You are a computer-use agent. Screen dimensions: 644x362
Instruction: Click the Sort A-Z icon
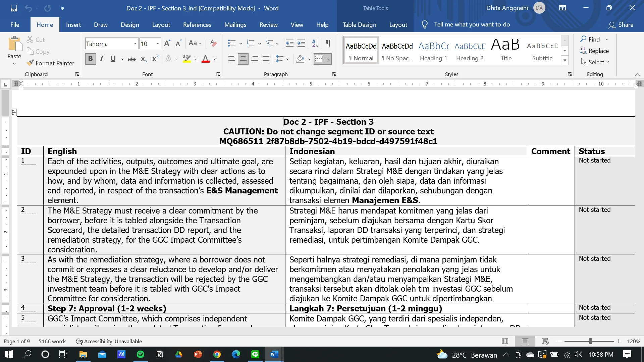click(315, 43)
